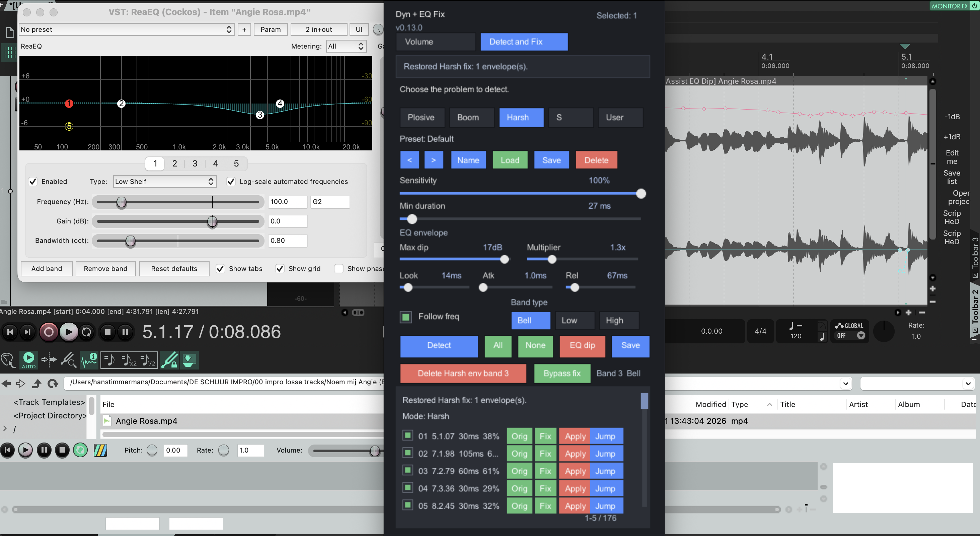
Task: Click the note /2 half-tempo icon
Action: (x=148, y=360)
